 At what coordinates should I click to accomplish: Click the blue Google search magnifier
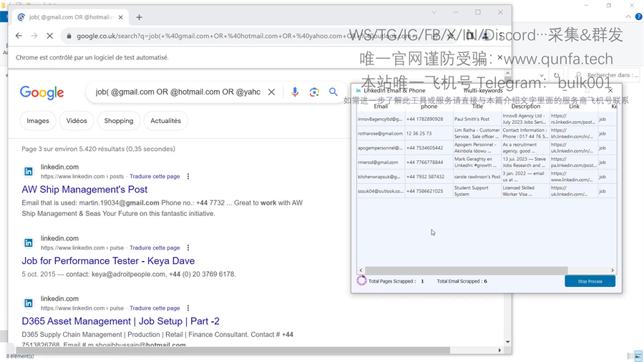click(333, 92)
